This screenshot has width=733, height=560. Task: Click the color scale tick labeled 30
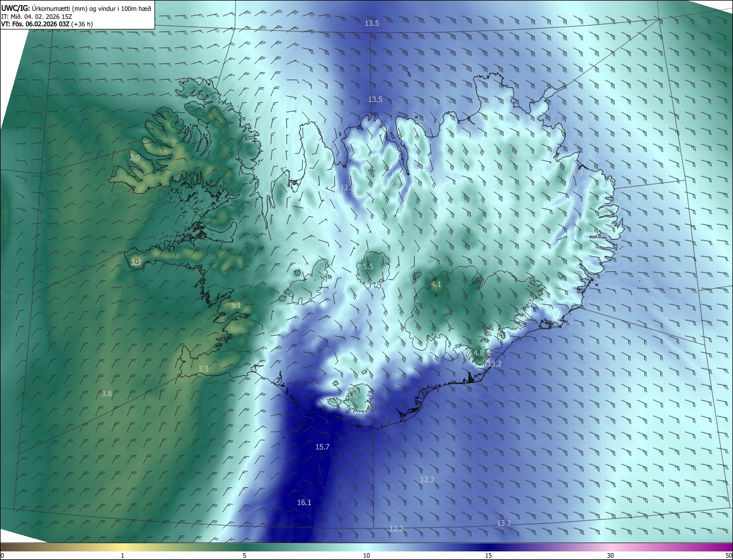pos(610,556)
